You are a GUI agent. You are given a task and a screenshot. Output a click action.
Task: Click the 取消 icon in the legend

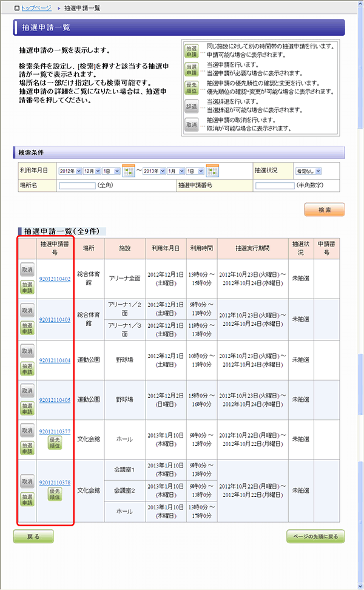(191, 124)
